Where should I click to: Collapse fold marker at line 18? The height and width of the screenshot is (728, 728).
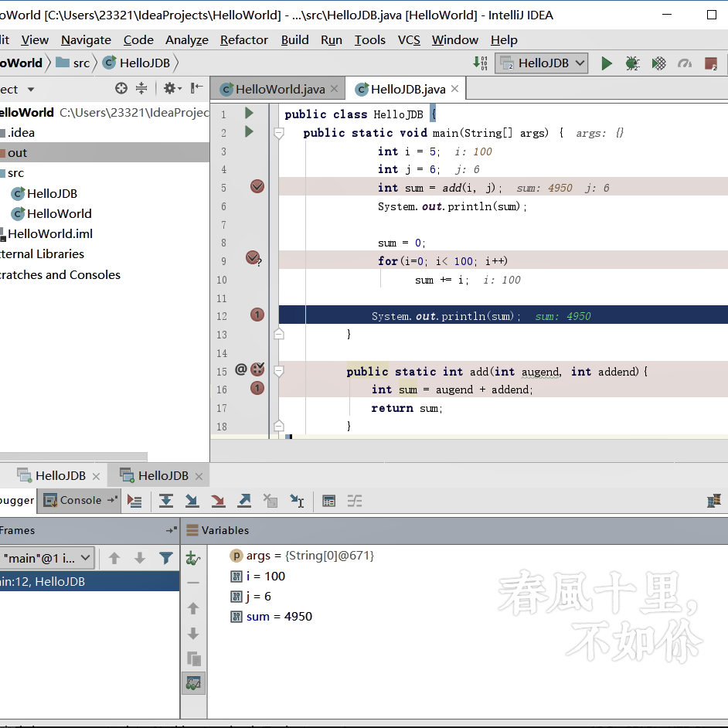(x=278, y=426)
